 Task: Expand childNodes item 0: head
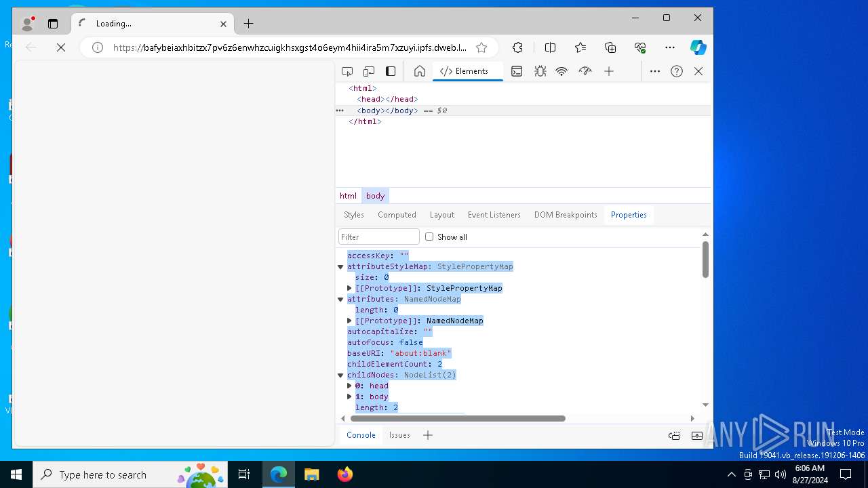349,386
